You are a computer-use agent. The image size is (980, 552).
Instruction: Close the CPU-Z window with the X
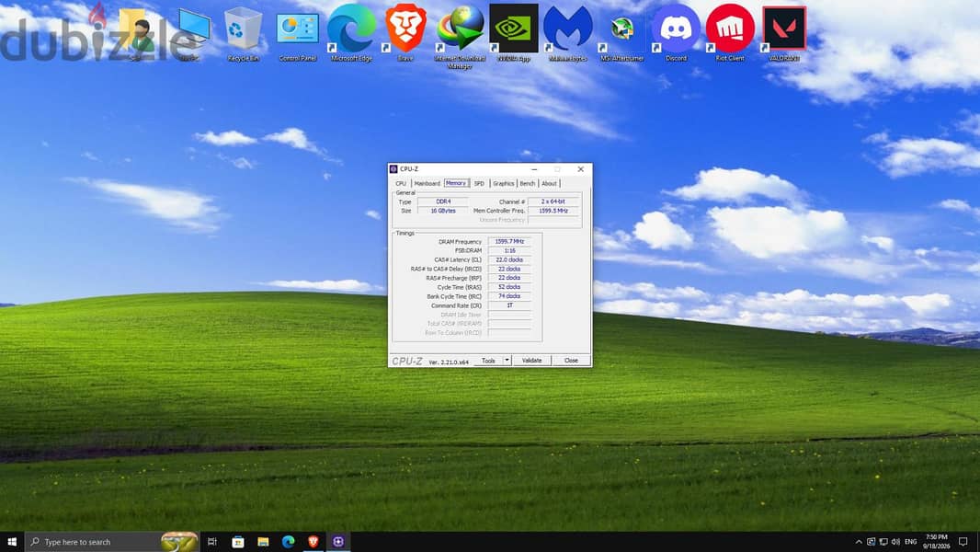coord(581,168)
